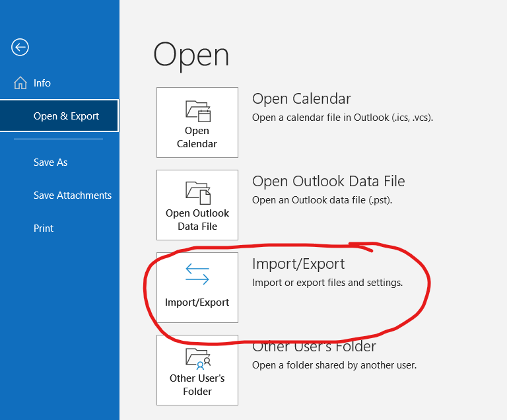Click the Open Outlook Data File heading
The height and width of the screenshot is (420, 507).
point(328,182)
